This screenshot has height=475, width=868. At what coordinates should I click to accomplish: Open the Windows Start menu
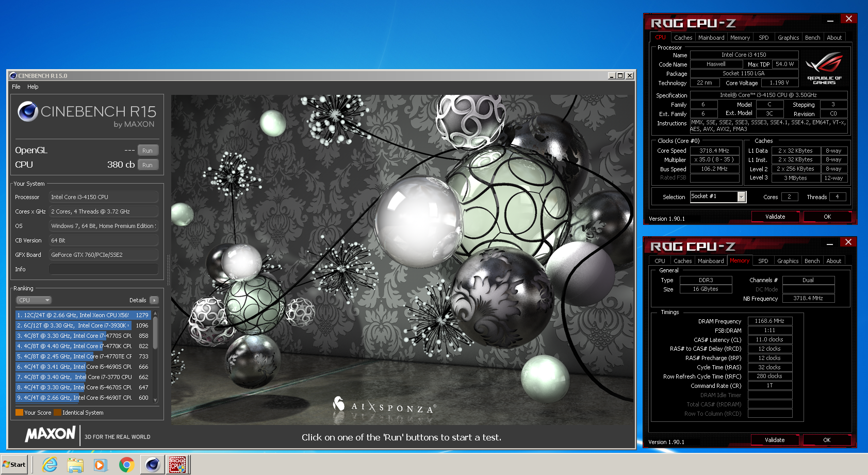tap(14, 464)
